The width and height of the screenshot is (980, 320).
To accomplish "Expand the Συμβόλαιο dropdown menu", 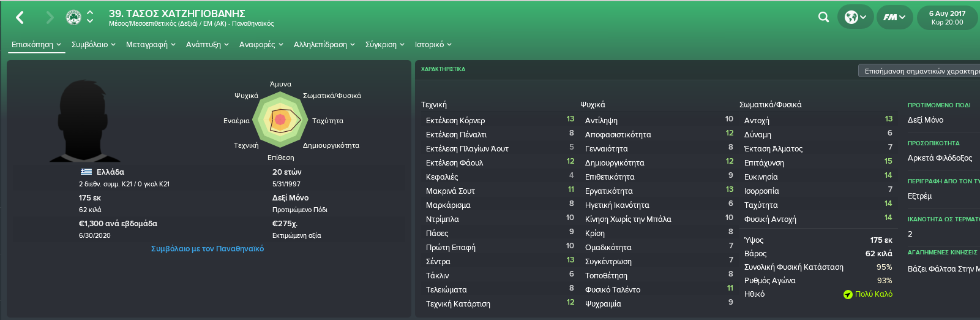I will point(94,45).
